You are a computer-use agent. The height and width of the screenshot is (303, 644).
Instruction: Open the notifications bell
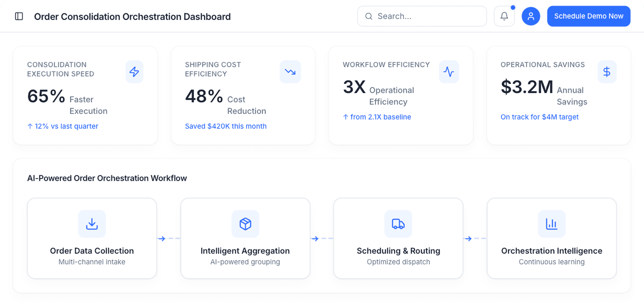504,16
